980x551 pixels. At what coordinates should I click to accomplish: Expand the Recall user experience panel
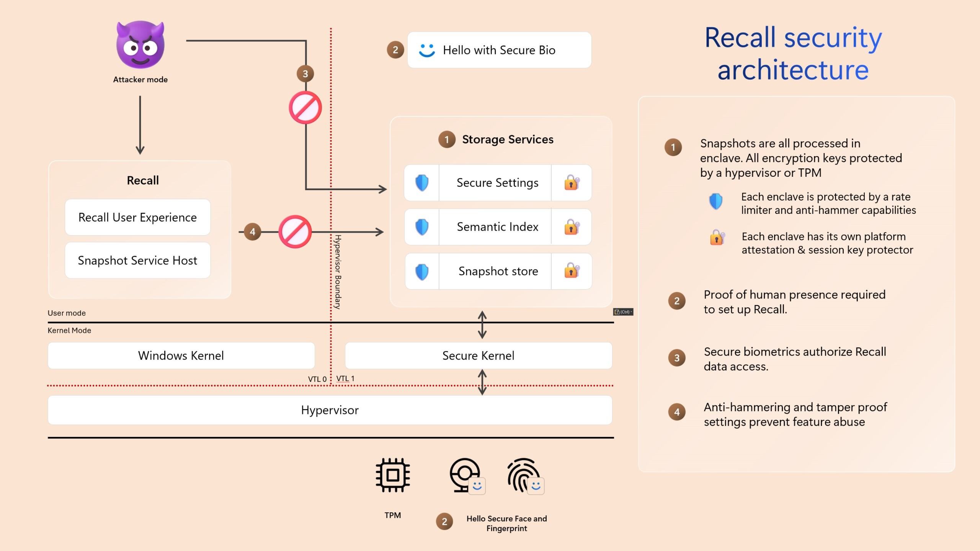click(138, 217)
